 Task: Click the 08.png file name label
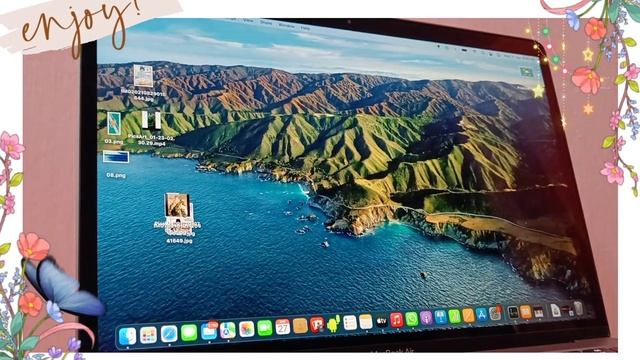[x=116, y=175]
